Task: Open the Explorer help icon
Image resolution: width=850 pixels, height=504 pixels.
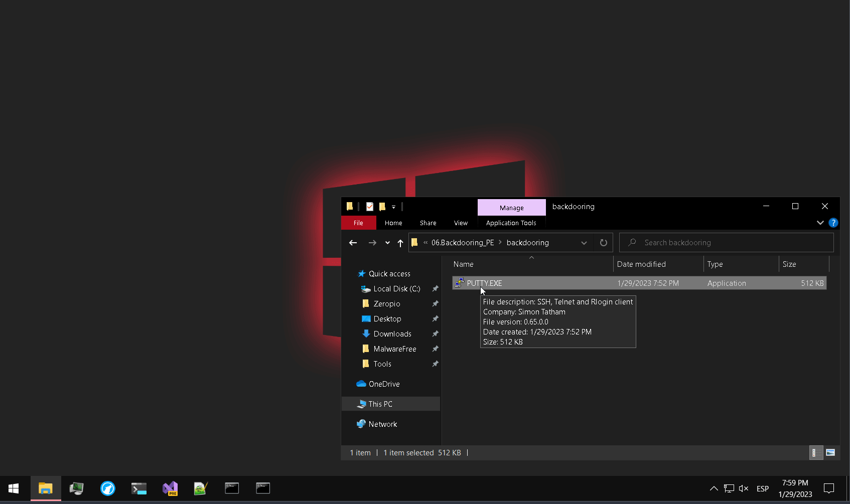Action: click(x=833, y=223)
